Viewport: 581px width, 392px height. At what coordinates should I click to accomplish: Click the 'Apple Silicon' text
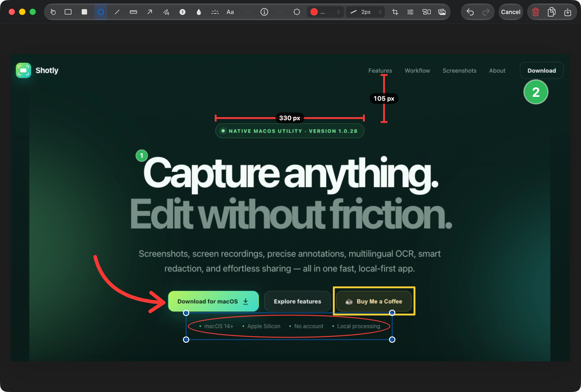tap(264, 326)
